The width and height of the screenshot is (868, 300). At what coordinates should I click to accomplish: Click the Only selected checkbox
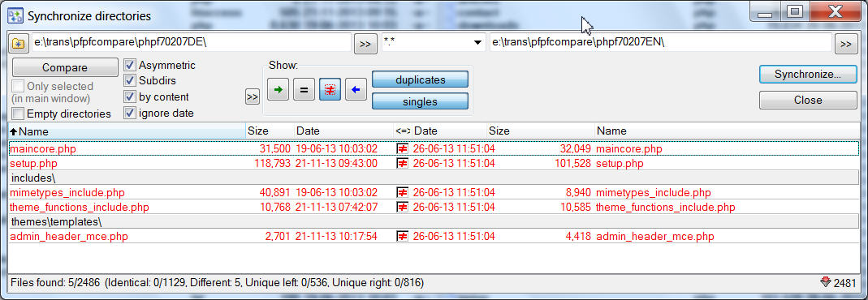(18, 86)
